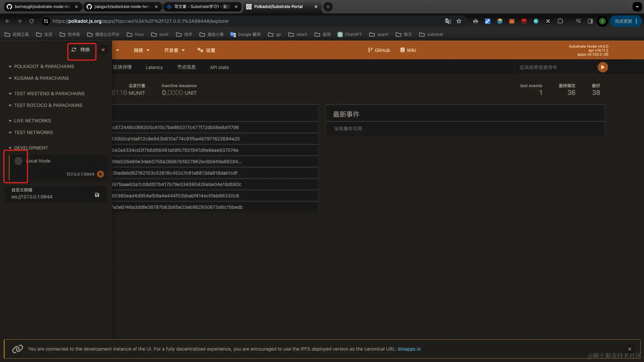
Task: Open the browser extensions puzzle icon
Action: click(560, 21)
